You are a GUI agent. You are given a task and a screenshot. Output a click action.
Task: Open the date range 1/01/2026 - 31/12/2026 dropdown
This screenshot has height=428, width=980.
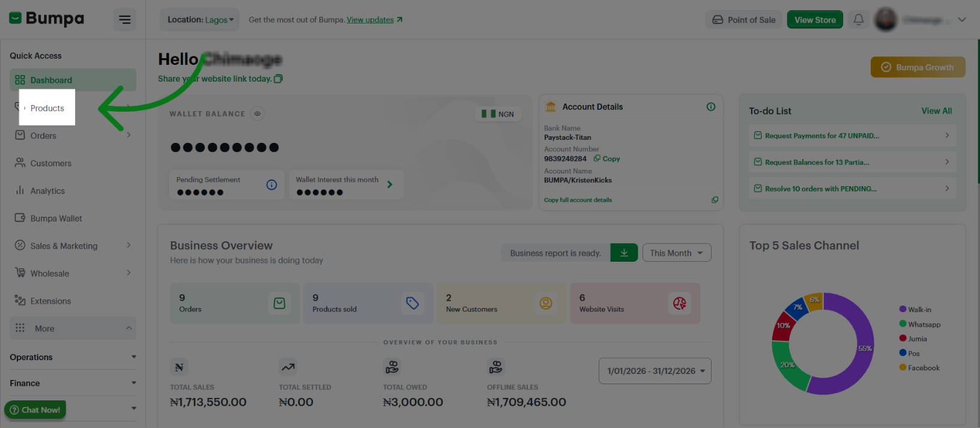(x=655, y=371)
